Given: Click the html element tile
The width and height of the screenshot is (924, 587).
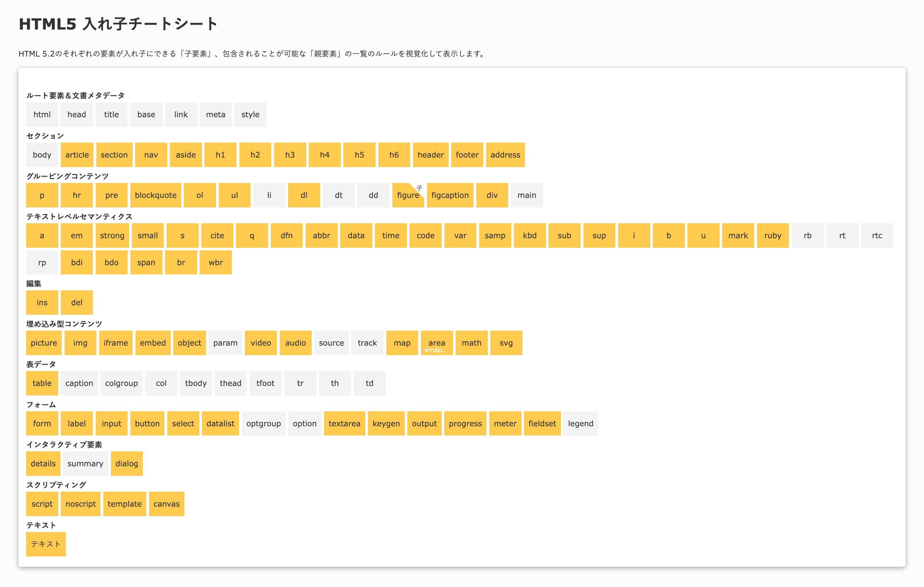Looking at the screenshot, I should [42, 114].
